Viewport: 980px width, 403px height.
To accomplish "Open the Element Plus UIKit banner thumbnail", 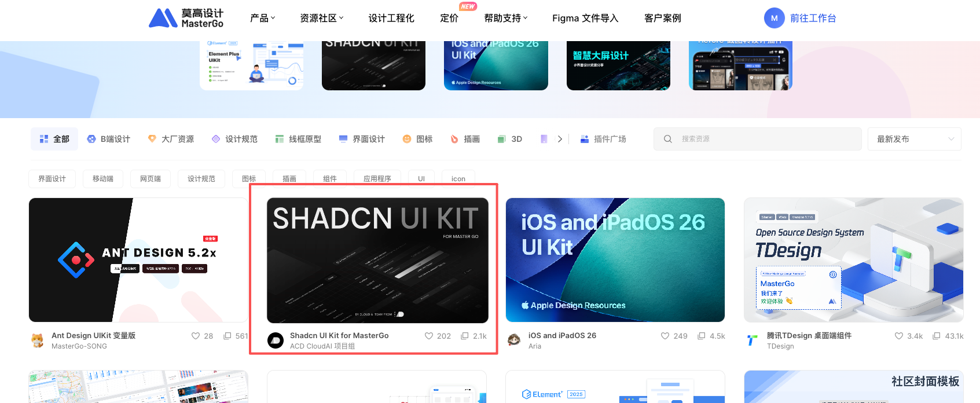I will 251,65.
